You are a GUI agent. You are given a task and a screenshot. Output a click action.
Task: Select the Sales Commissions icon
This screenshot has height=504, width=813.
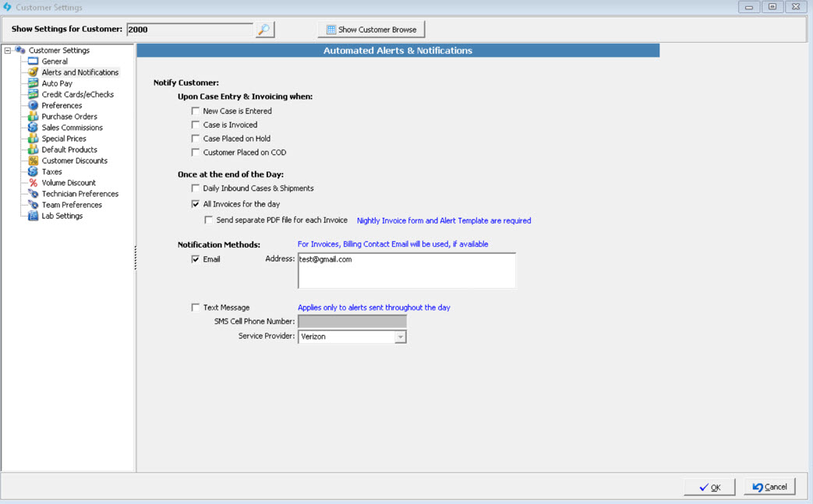click(x=32, y=127)
